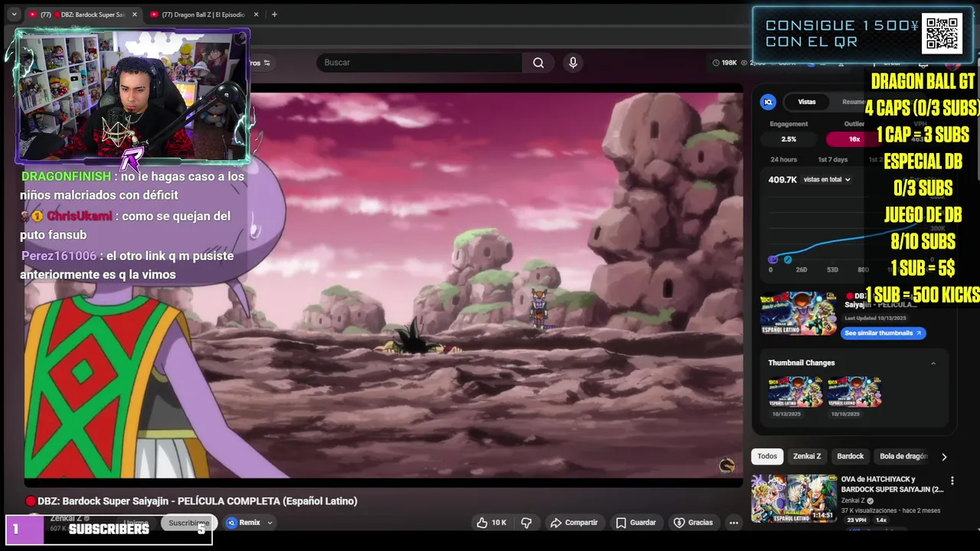Open OVA de HATCHIYACK recommended video thumbnail
This screenshot has height=551, width=980.
coord(793,498)
